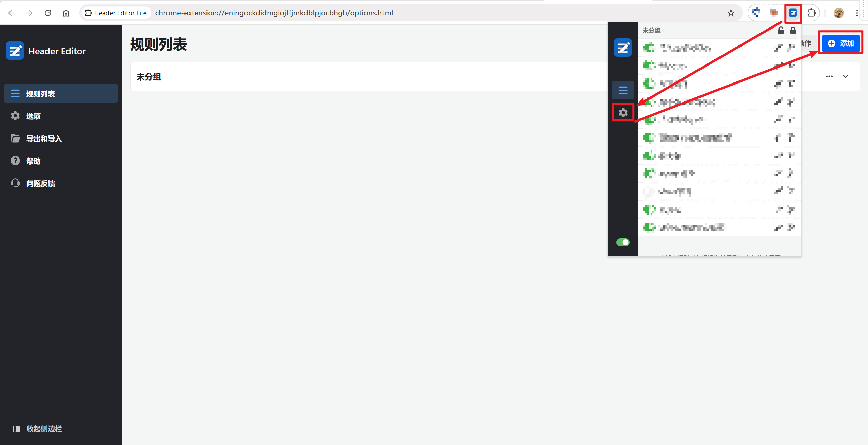Toggle the first rule's switch in the popup
The width and height of the screenshot is (868, 445).
649,48
